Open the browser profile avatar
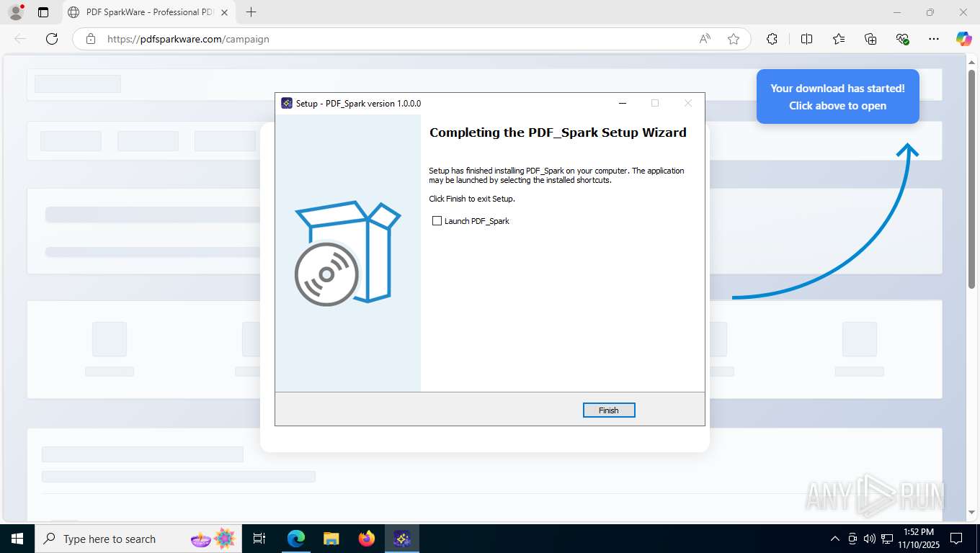Screen dimensions: 980x553 click(x=16, y=12)
